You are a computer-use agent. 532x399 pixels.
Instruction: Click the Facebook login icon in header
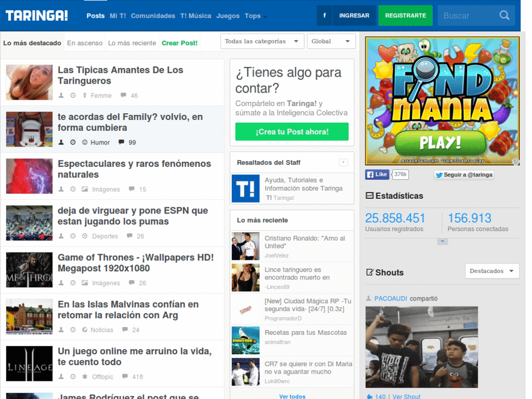pyautogui.click(x=324, y=16)
